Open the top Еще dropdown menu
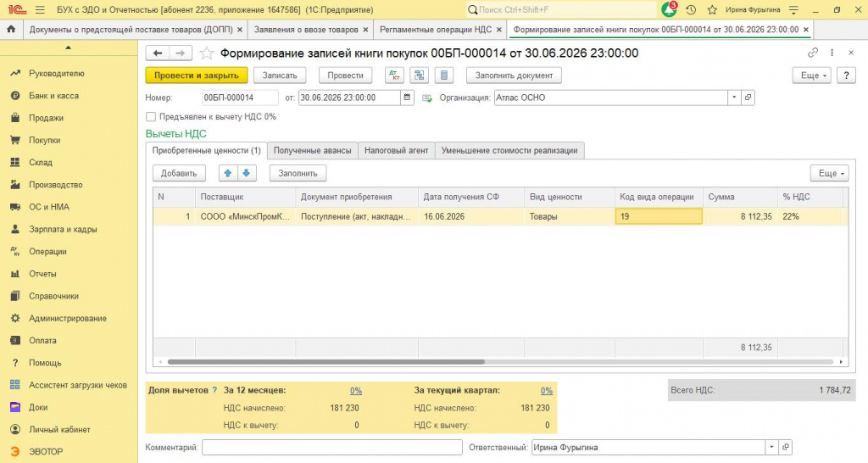This screenshot has height=463, width=868. [x=812, y=75]
